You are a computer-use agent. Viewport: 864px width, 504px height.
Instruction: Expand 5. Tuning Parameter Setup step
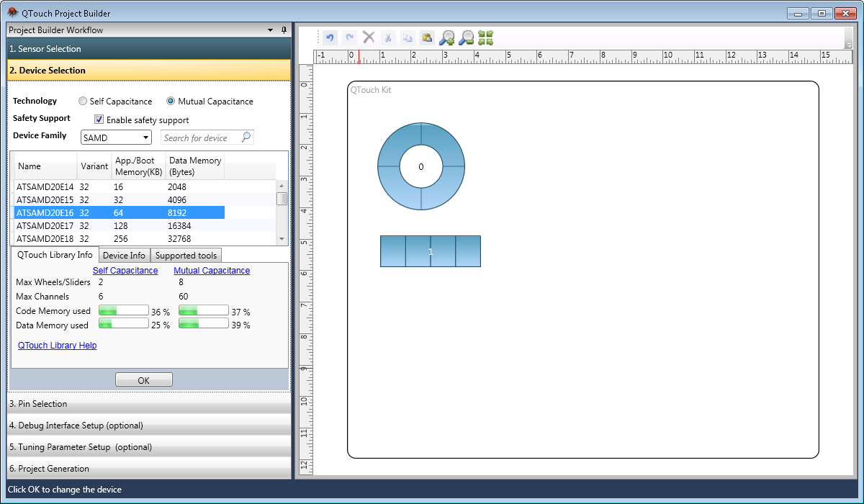point(148,447)
